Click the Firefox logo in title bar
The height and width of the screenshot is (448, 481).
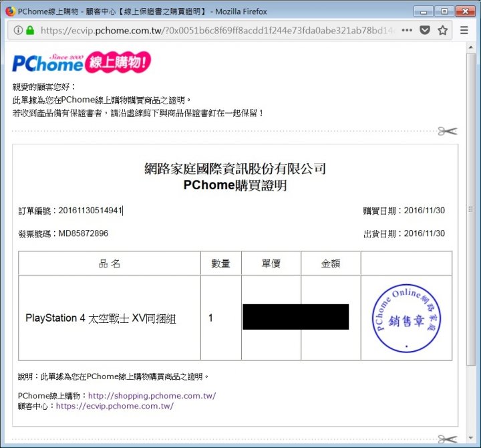11,11
